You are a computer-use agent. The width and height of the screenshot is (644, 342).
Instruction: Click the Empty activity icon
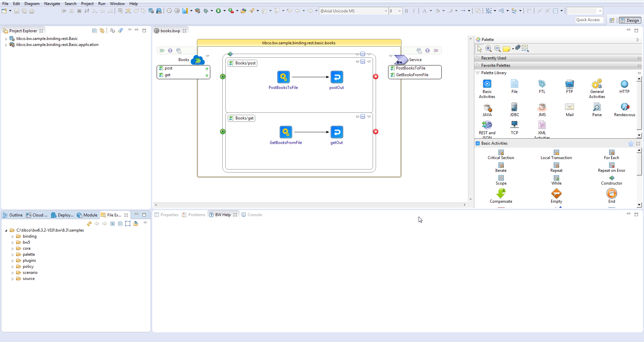pyautogui.click(x=556, y=193)
